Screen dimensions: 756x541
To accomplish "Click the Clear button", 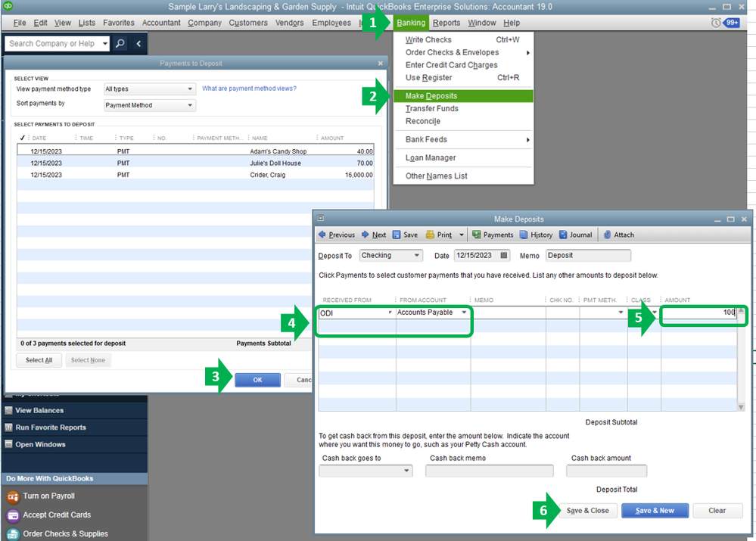I will click(x=717, y=511).
